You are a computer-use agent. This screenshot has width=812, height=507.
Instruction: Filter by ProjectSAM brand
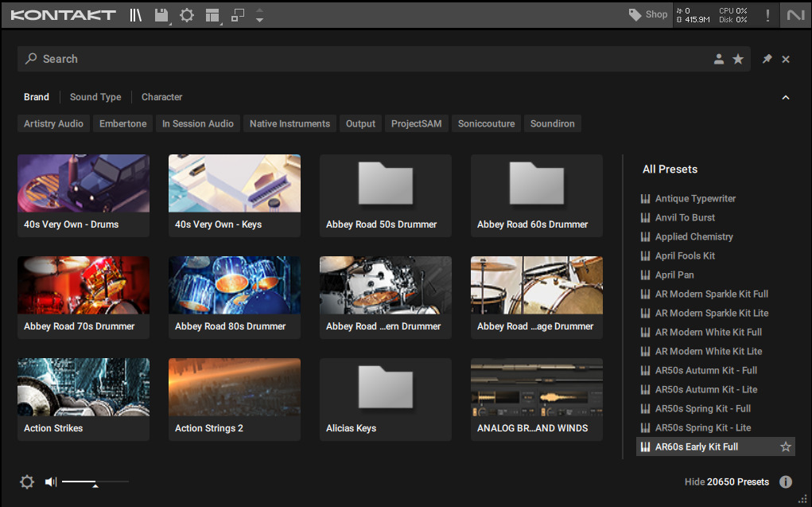(417, 123)
